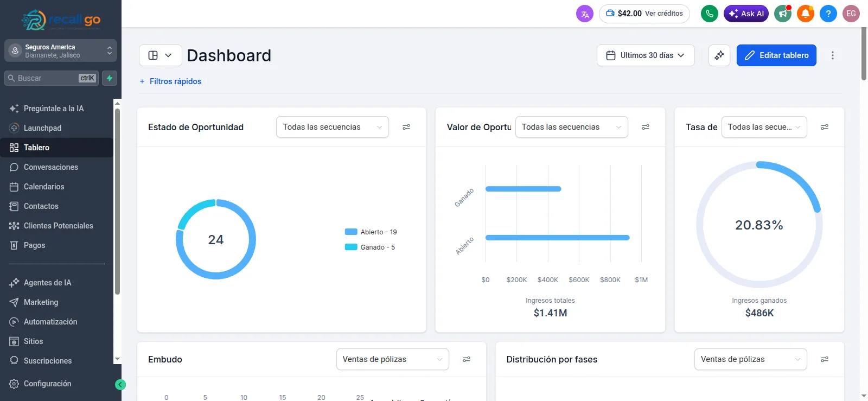
Task: Open Agentes de IA section
Action: (x=56, y=283)
